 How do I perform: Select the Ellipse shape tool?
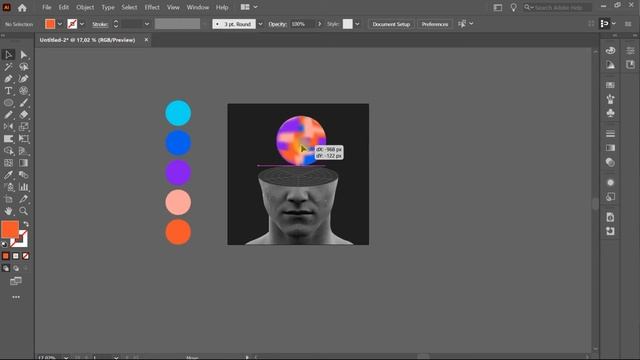pyautogui.click(x=8, y=103)
